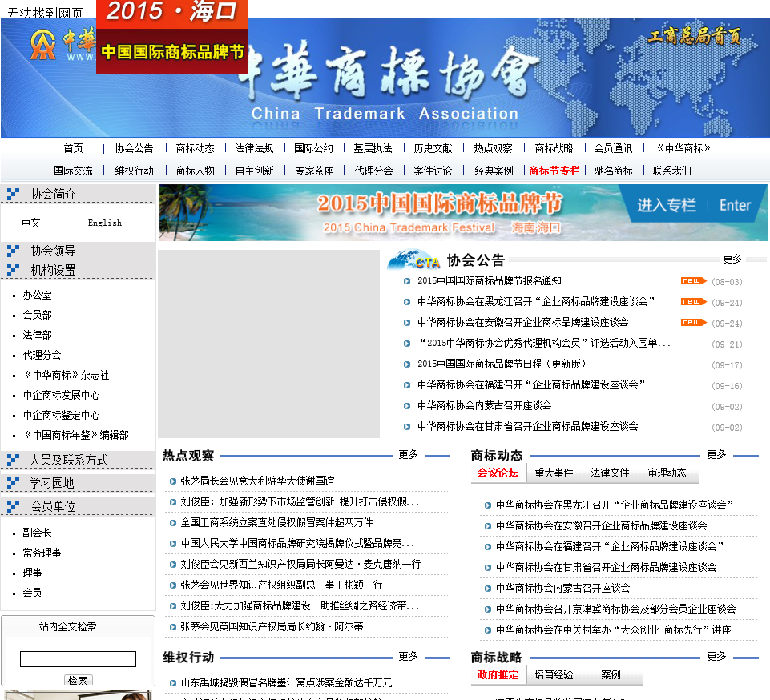The height and width of the screenshot is (700, 770).
Task: Switch to 培育经验 tab in 商标战略
Action: click(554, 674)
